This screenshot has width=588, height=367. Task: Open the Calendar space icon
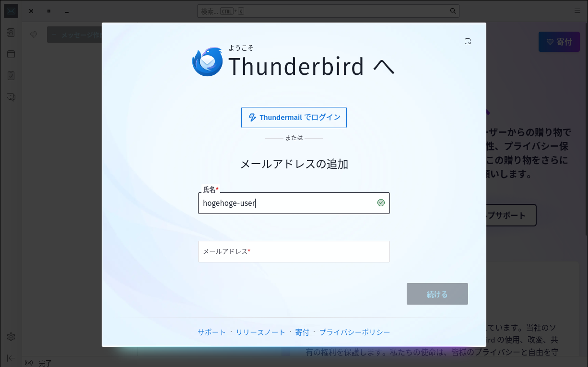click(x=11, y=54)
